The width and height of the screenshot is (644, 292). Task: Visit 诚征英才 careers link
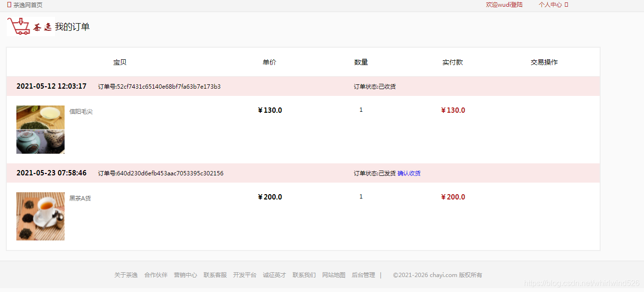point(274,275)
